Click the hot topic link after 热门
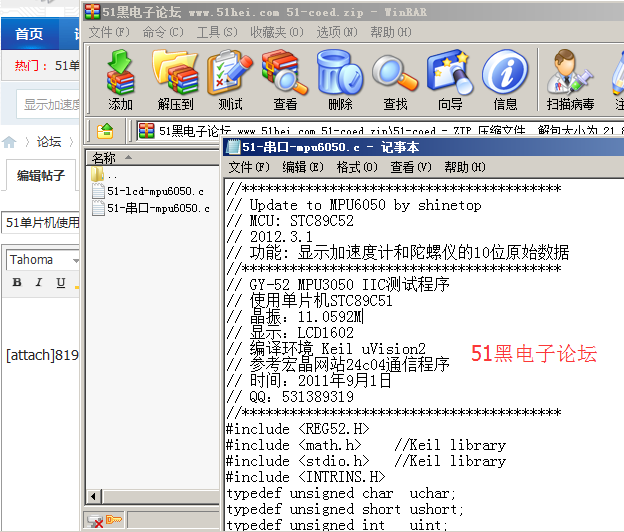Screen dimensions: 624x532 67,65
